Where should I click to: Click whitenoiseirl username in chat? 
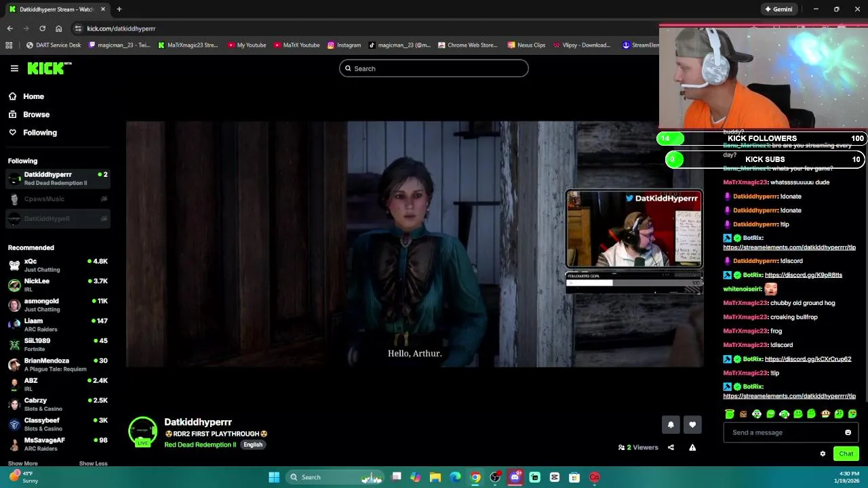(x=743, y=289)
